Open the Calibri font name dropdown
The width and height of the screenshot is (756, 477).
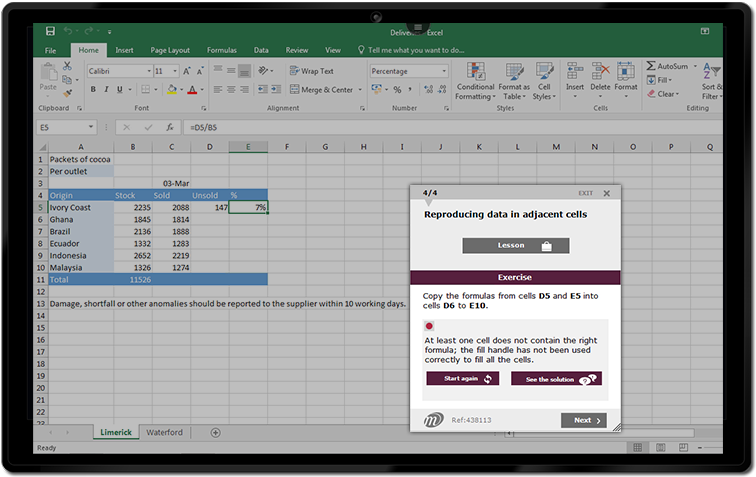[x=146, y=71]
